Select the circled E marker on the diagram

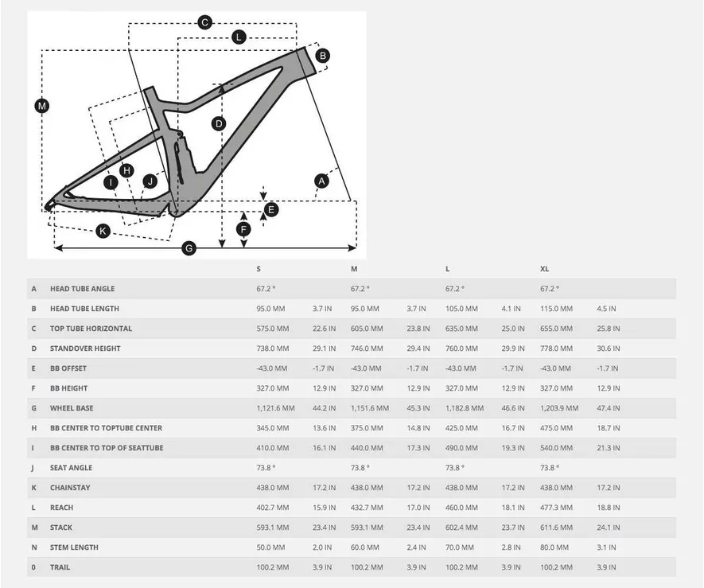(x=270, y=210)
